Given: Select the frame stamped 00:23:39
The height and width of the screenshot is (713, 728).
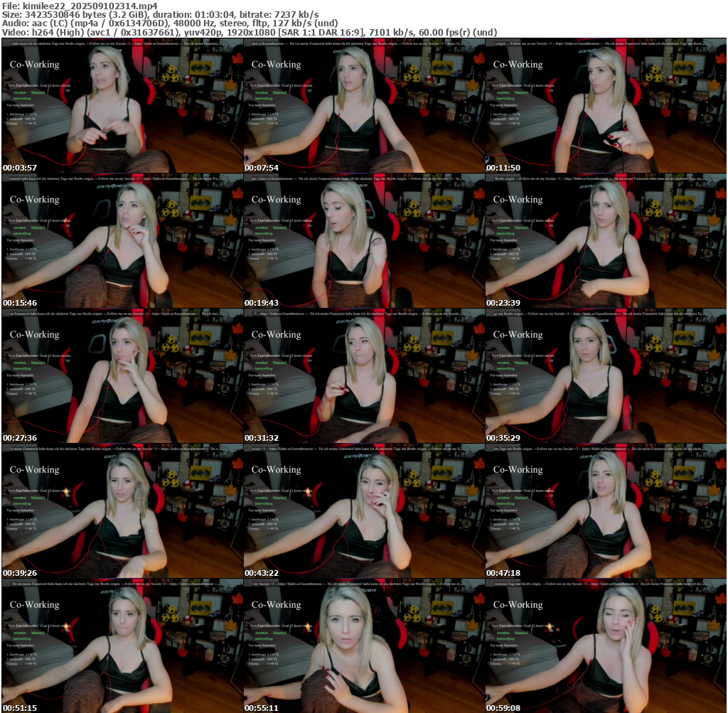Looking at the screenshot, I should point(606,241).
